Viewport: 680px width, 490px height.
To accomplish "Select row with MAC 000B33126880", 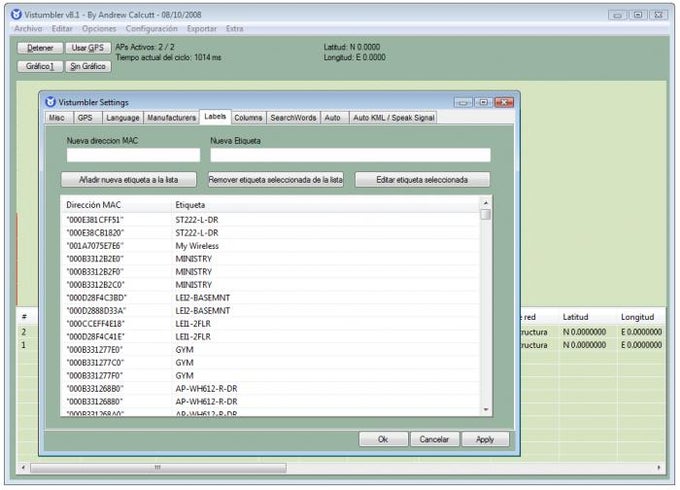I will tap(271, 402).
